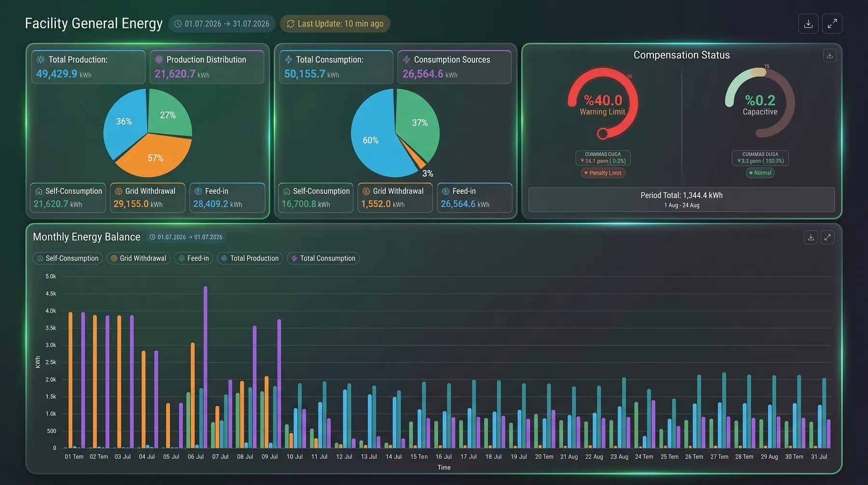
Task: Click the Grid Withdrawal icon in consumption panel
Action: [366, 191]
